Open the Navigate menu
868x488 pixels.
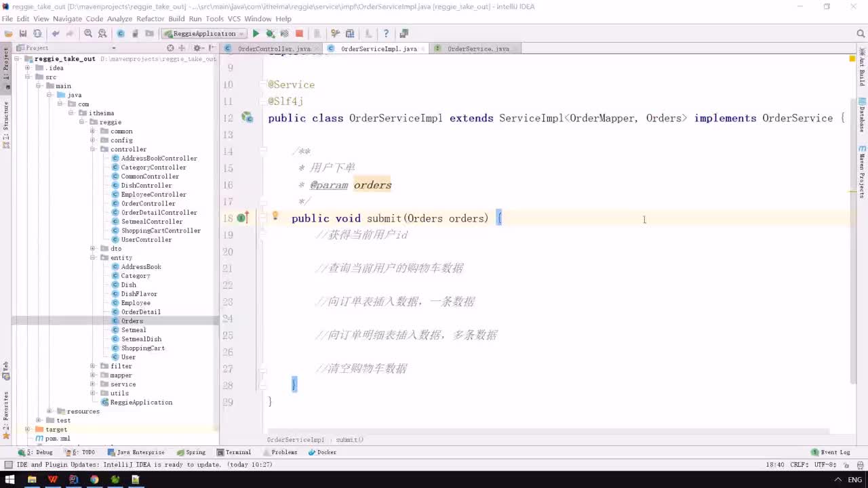coord(67,19)
